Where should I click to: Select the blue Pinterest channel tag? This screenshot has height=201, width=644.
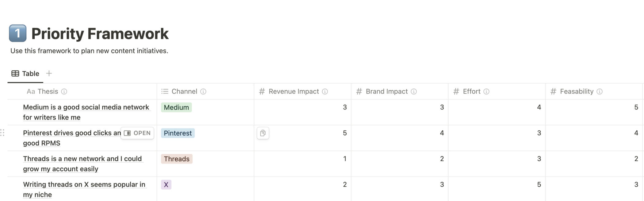pyautogui.click(x=178, y=133)
